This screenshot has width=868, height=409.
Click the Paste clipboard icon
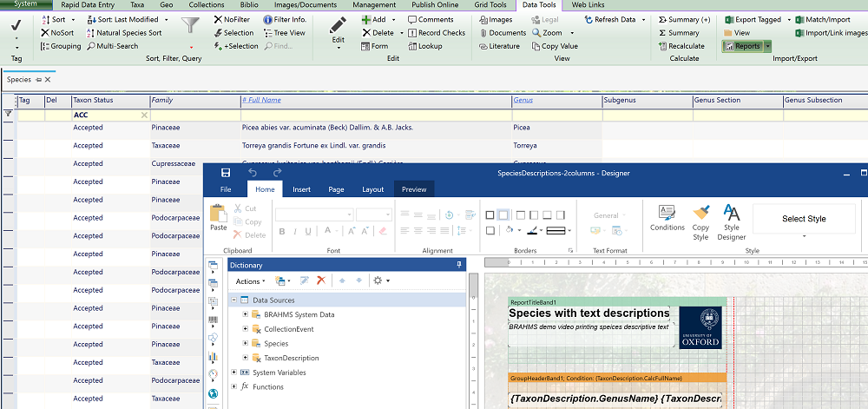point(219,214)
